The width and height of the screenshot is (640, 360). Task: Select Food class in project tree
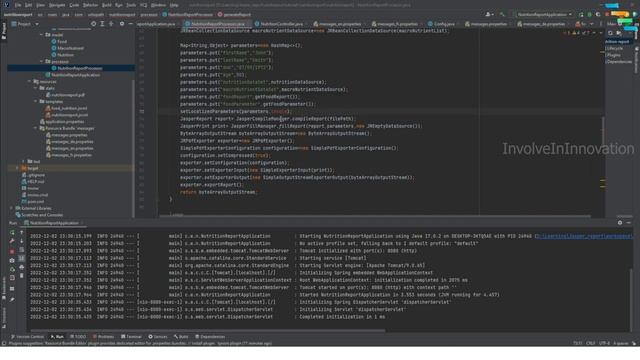coord(59,42)
